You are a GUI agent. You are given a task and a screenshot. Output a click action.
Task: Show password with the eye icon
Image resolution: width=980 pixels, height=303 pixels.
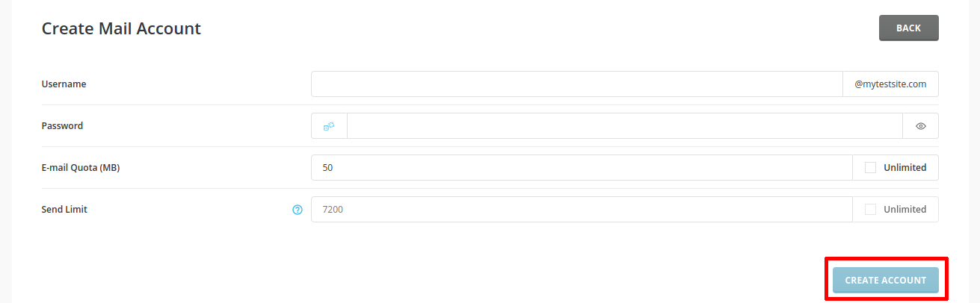point(921,126)
